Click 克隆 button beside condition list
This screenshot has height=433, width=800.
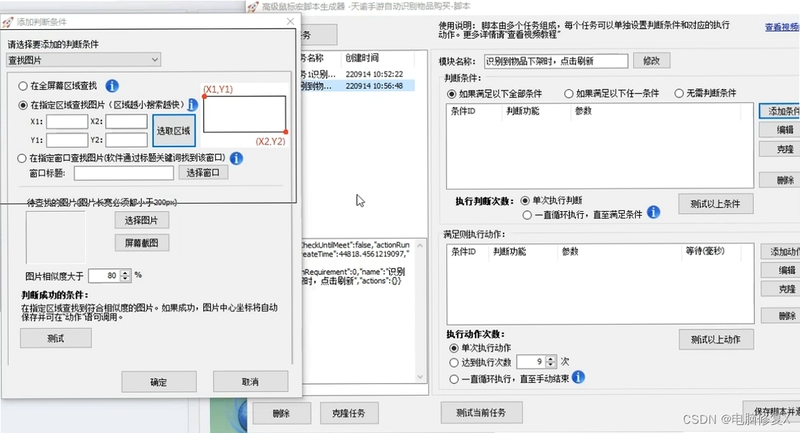tap(780, 149)
